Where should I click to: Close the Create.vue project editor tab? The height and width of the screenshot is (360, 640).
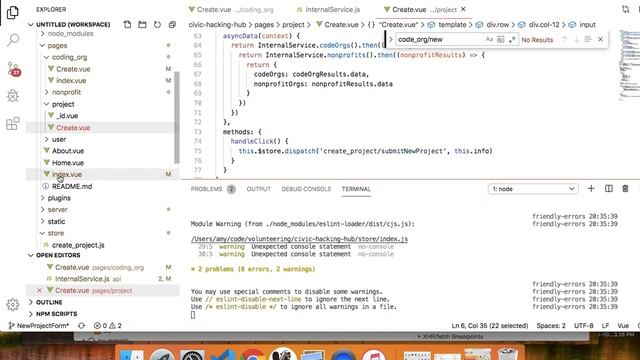[x=463, y=9]
